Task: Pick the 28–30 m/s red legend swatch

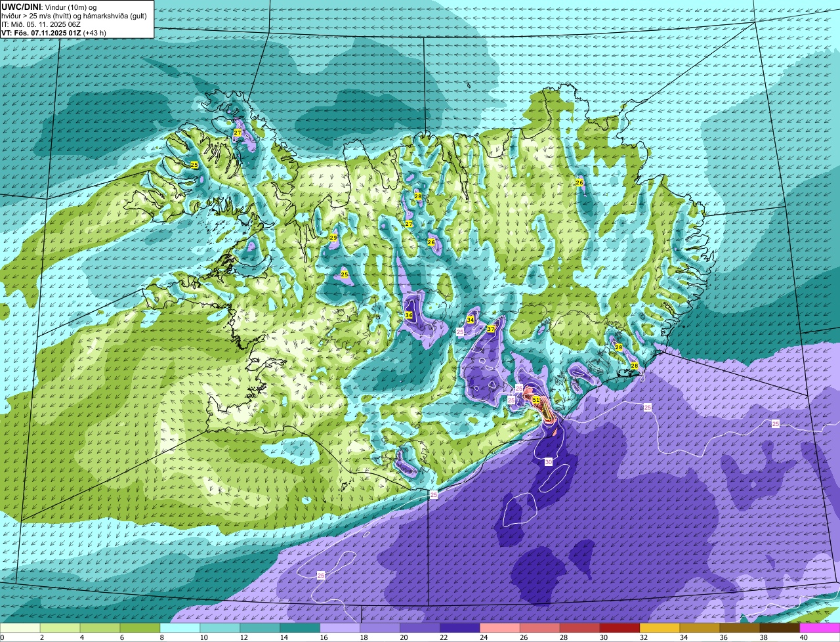Action: tap(580, 628)
